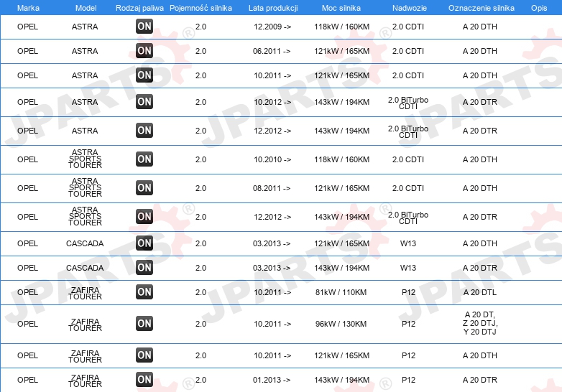Screen dimensions: 562x392
Task: Click the Lata produkcji column header
Action: pos(273,8)
